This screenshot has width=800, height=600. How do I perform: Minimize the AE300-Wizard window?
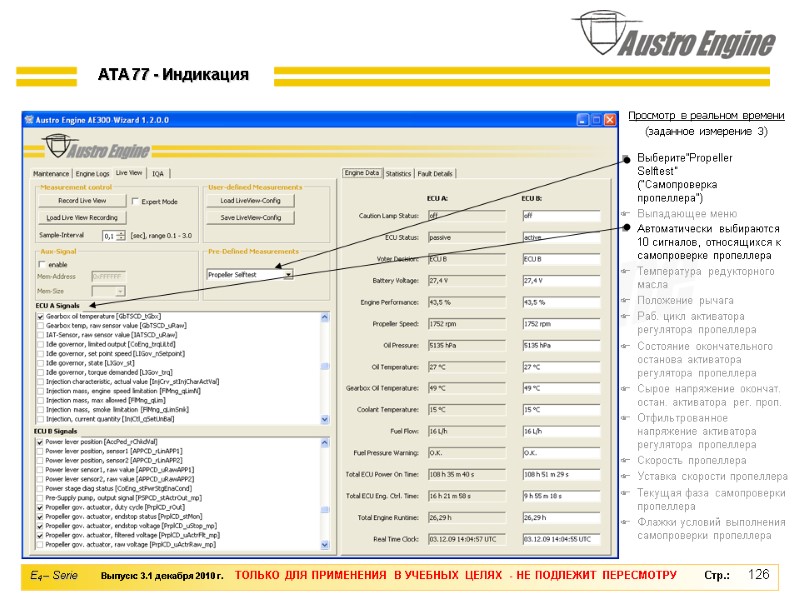583,120
